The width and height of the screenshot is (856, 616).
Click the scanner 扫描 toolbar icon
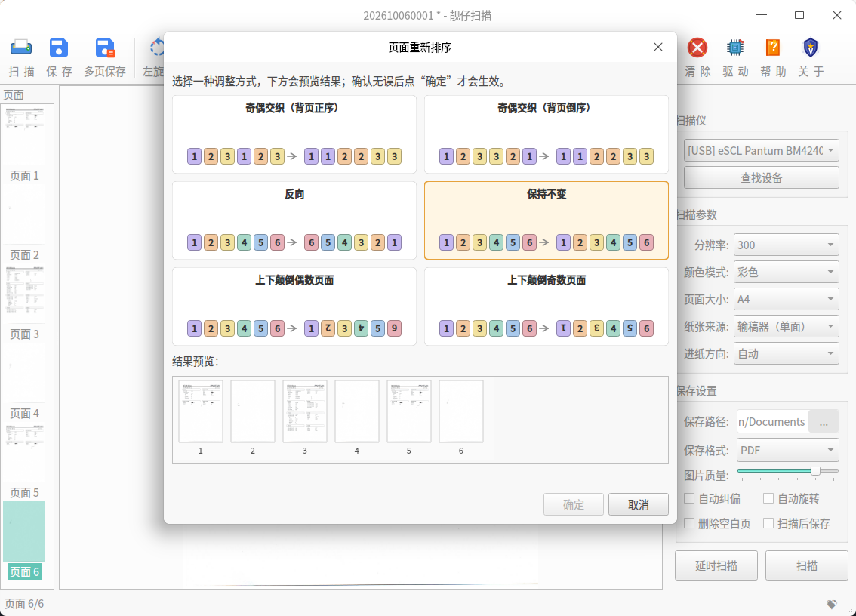[21, 48]
